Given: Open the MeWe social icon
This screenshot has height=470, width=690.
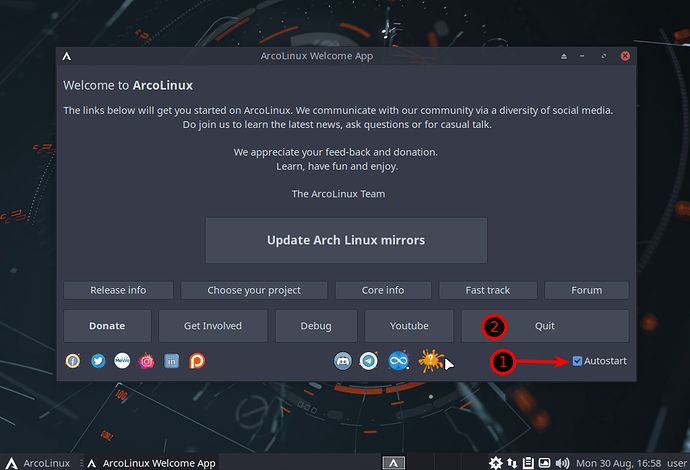Looking at the screenshot, I should tap(122, 361).
